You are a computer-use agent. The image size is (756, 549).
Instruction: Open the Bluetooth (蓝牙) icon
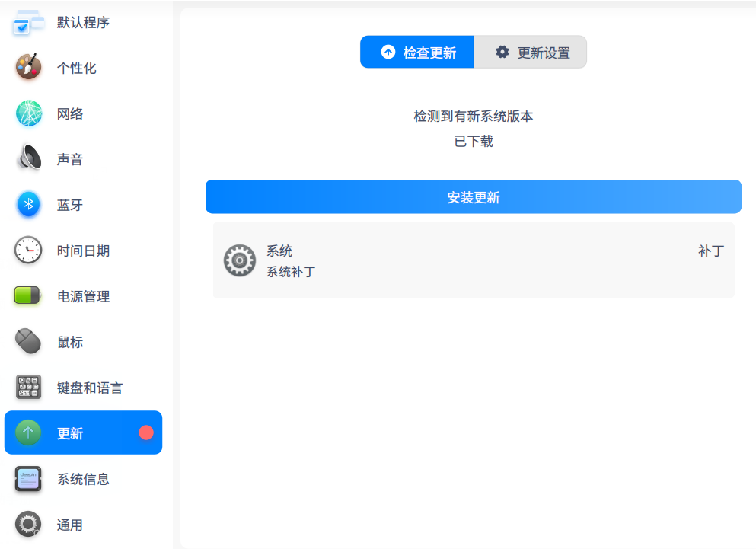click(29, 205)
